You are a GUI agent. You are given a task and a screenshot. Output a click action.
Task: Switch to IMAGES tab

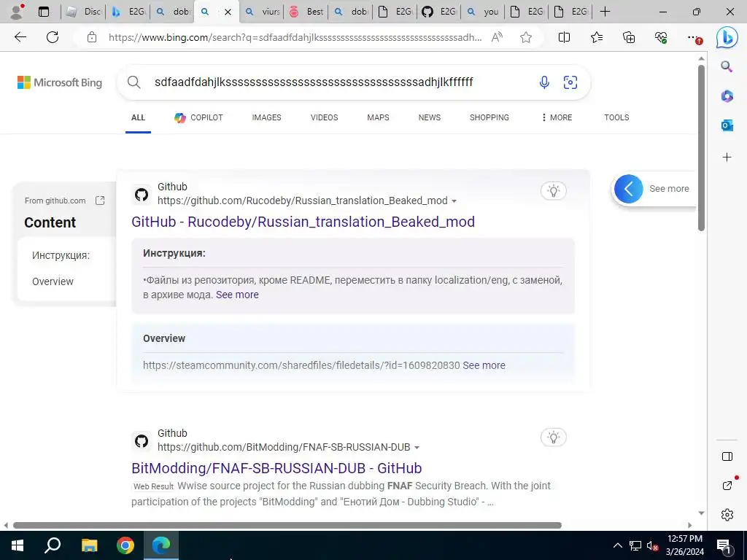pos(266,117)
